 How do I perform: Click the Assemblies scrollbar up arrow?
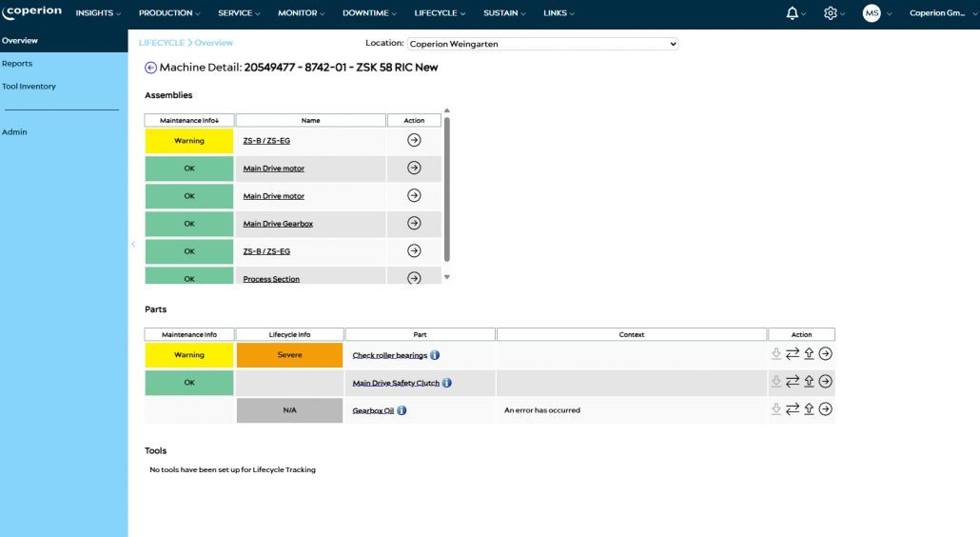447,110
